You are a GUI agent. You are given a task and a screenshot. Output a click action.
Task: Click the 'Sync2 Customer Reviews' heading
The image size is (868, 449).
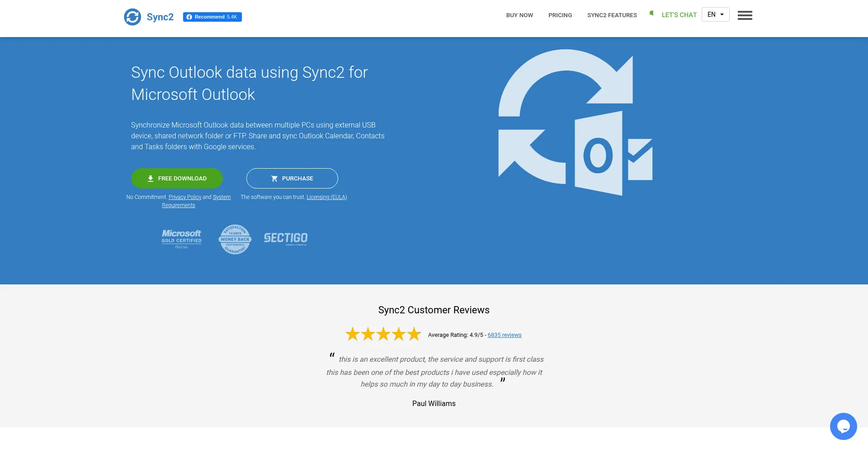click(434, 310)
